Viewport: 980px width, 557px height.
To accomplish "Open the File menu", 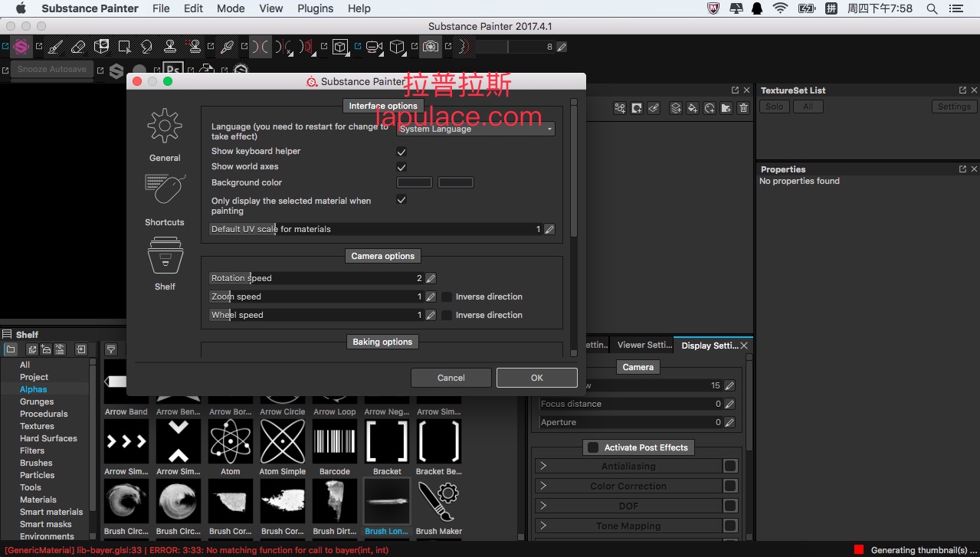I will [x=161, y=8].
